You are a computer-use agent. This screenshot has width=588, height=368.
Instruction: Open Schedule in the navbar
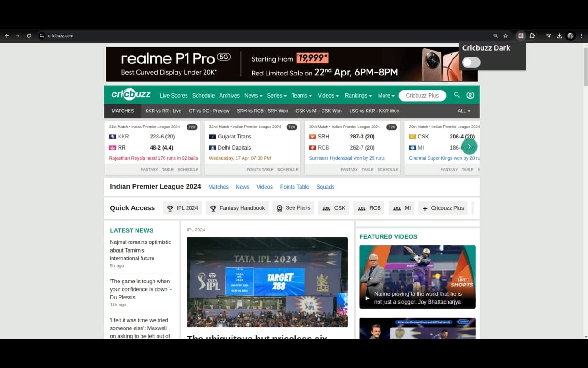(204, 96)
